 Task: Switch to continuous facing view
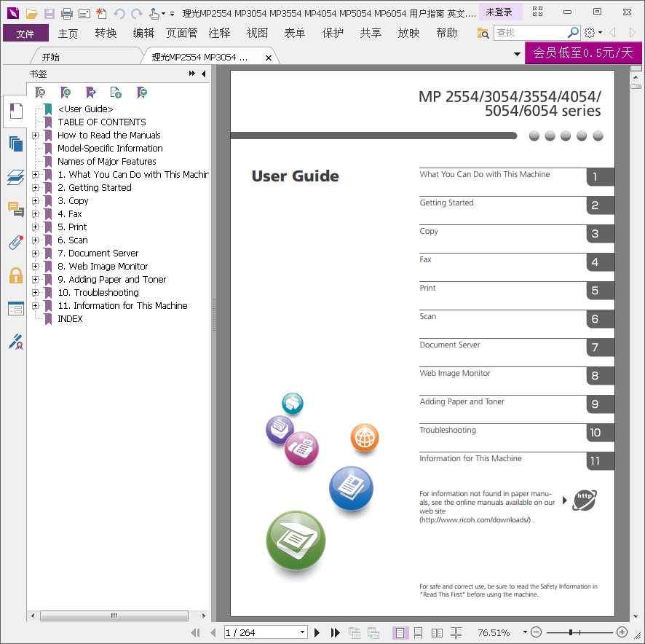pos(456,632)
